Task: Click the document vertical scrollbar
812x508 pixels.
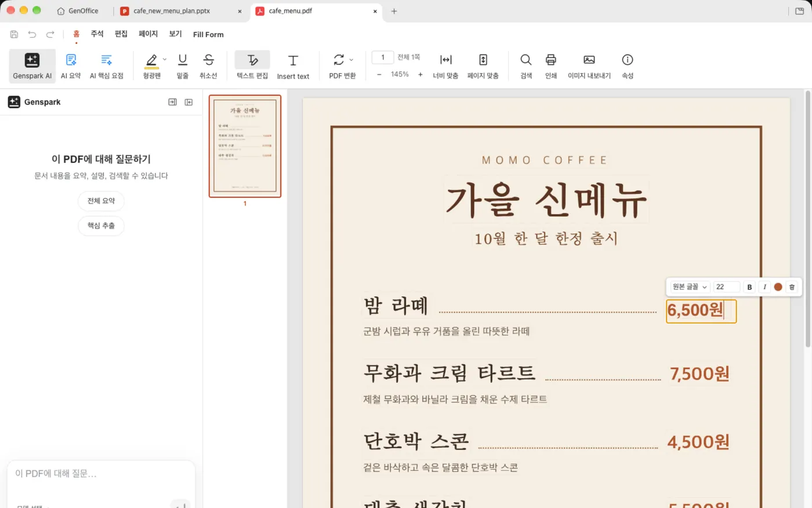Action: coord(807,219)
